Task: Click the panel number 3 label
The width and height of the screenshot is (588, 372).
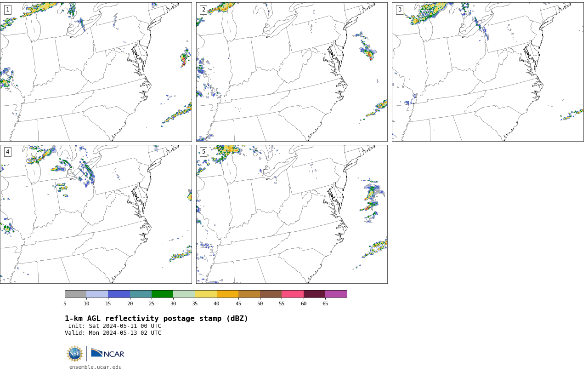Action: tap(400, 10)
